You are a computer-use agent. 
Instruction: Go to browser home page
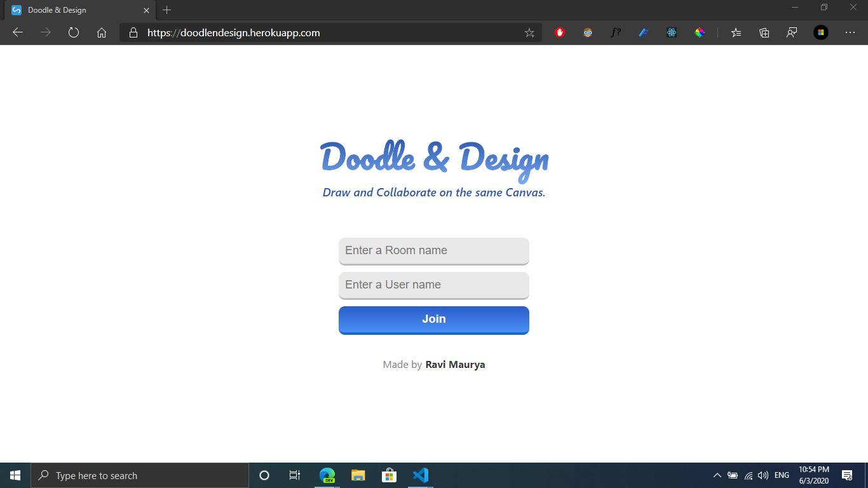click(102, 32)
